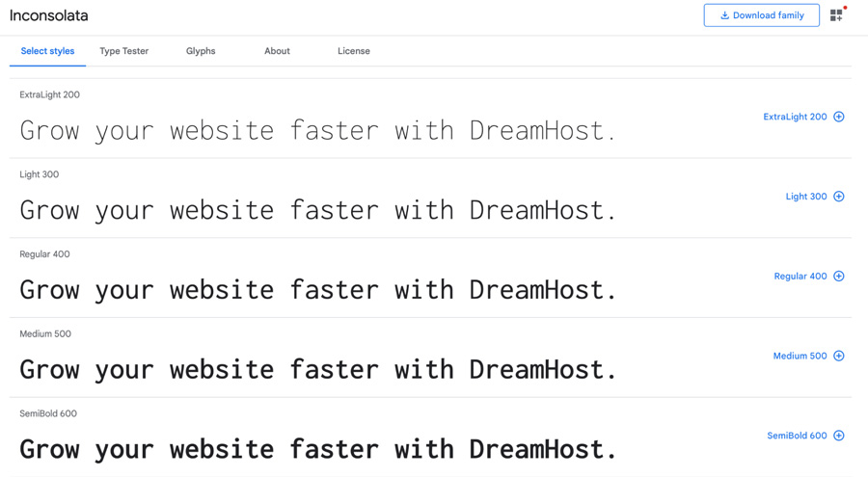Click the Regular 400 preview sentence
The image size is (868, 477).
point(317,289)
